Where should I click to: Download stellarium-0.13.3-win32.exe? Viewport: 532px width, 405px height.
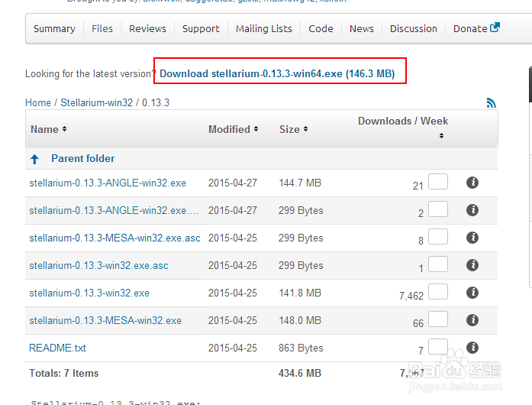(x=89, y=293)
